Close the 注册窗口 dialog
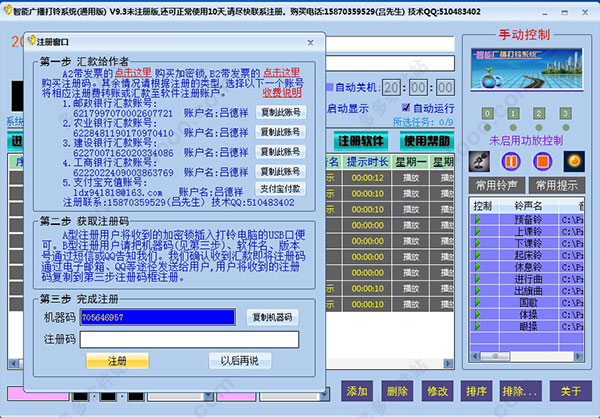Screen dimensions: 600x418 310,42
